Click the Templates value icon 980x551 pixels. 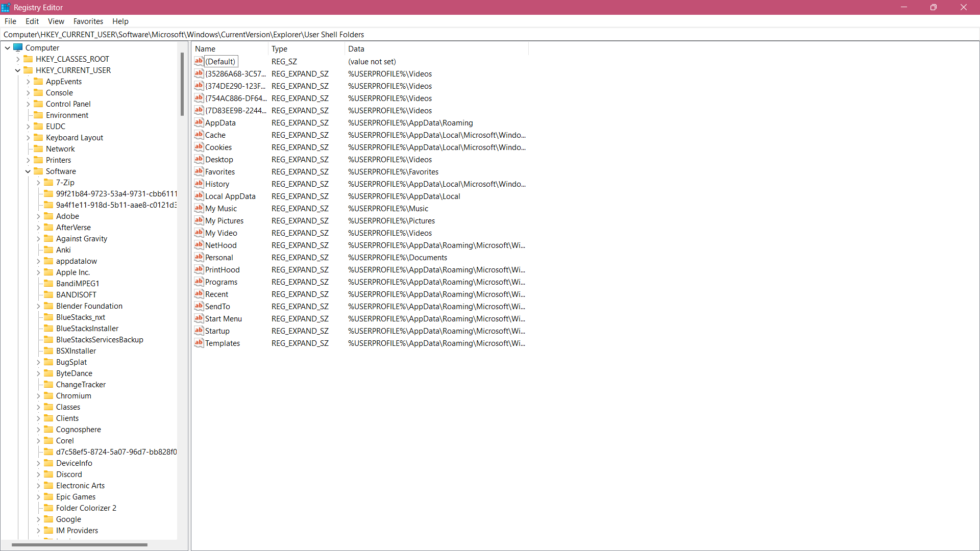[199, 343]
